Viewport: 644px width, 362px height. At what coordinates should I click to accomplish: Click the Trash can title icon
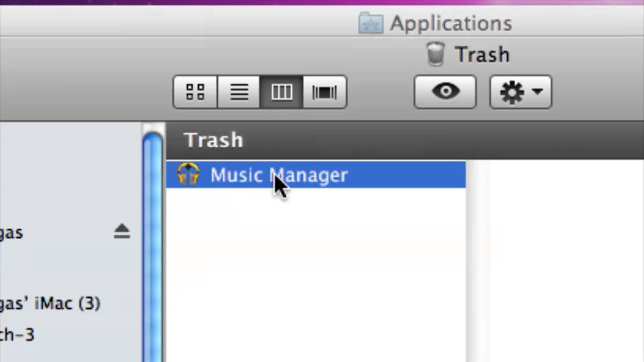tap(436, 54)
